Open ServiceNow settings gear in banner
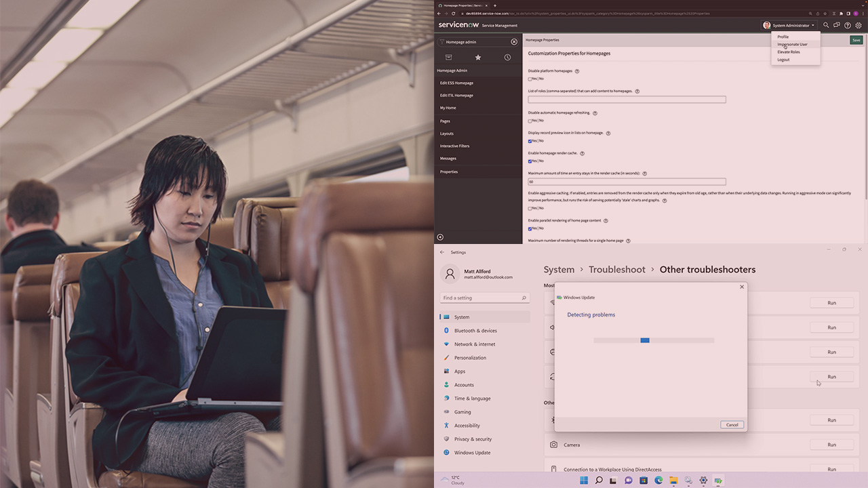This screenshot has width=868, height=488. pos(859,25)
